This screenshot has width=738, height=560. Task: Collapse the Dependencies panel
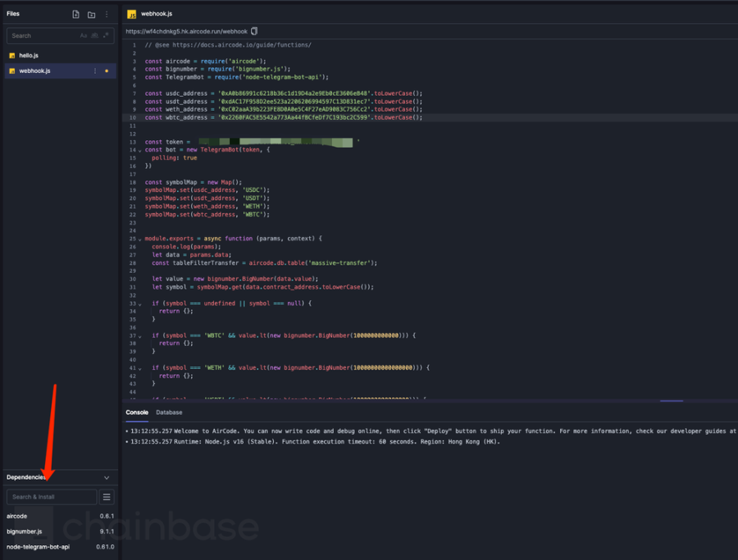[107, 477]
